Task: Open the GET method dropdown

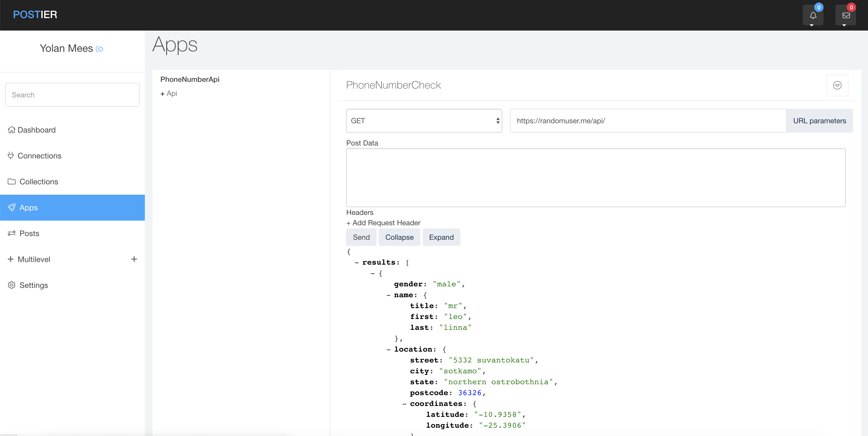Action: pos(424,121)
